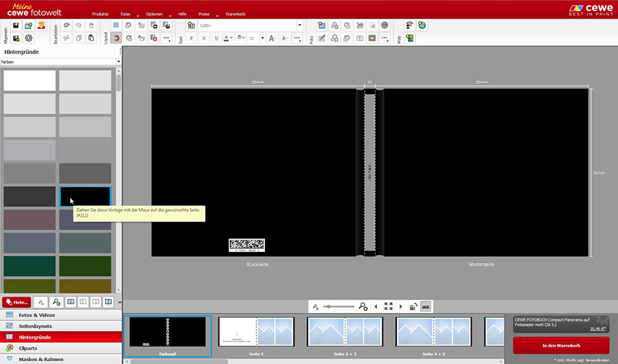Toggle bold text formatting

[191, 38]
